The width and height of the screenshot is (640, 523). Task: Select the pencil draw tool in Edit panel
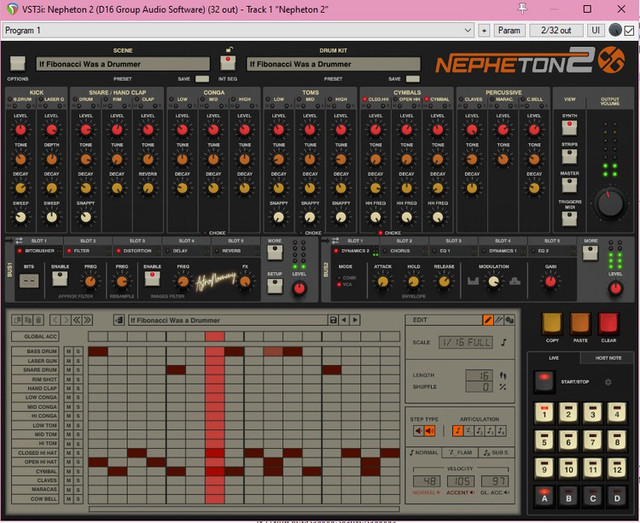pyautogui.click(x=487, y=320)
